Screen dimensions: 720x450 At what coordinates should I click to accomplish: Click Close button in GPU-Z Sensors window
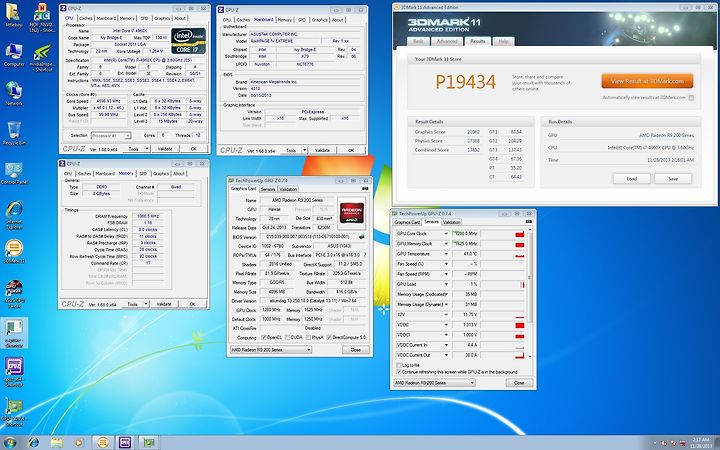point(519,383)
